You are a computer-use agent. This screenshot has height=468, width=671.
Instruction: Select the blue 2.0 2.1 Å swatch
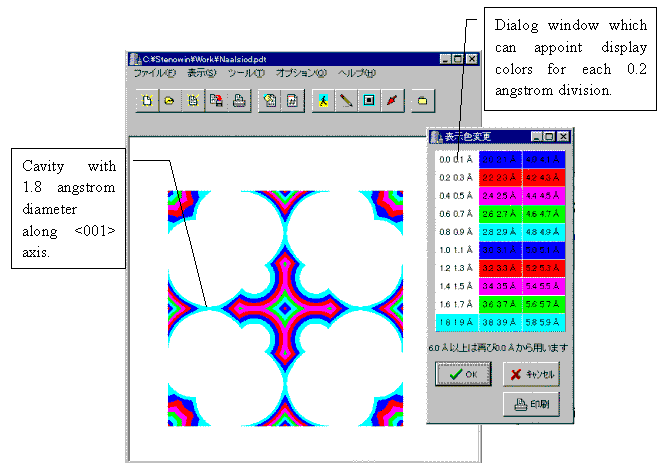point(500,160)
